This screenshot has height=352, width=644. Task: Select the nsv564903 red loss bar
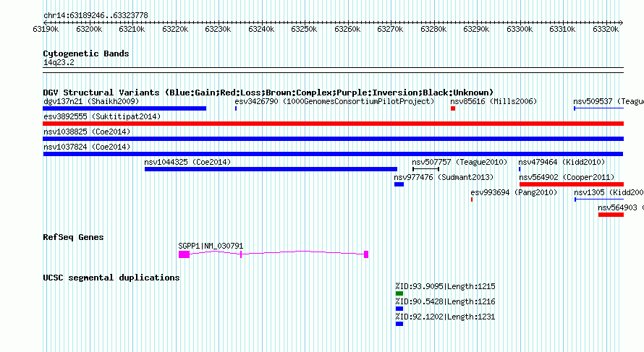pos(611,215)
